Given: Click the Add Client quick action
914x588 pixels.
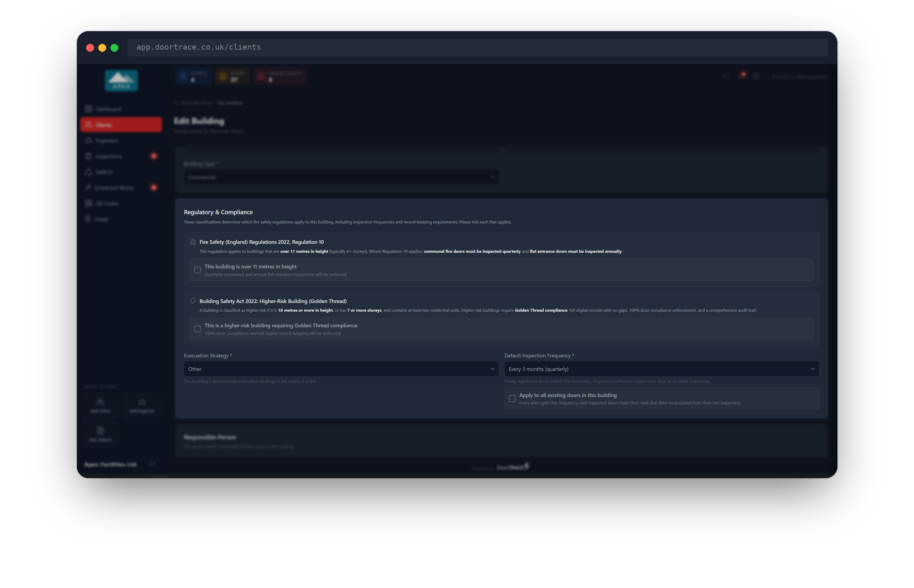Looking at the screenshot, I should pos(100,405).
